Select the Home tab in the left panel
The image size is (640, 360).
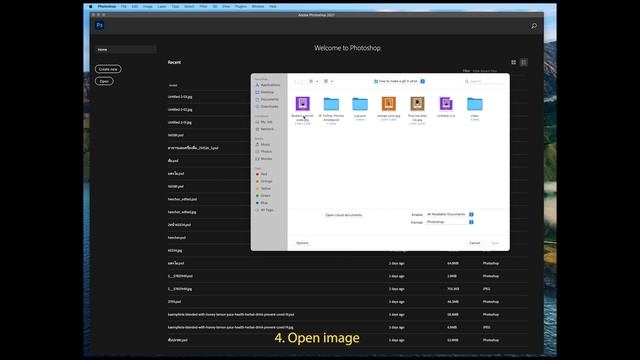click(x=125, y=49)
